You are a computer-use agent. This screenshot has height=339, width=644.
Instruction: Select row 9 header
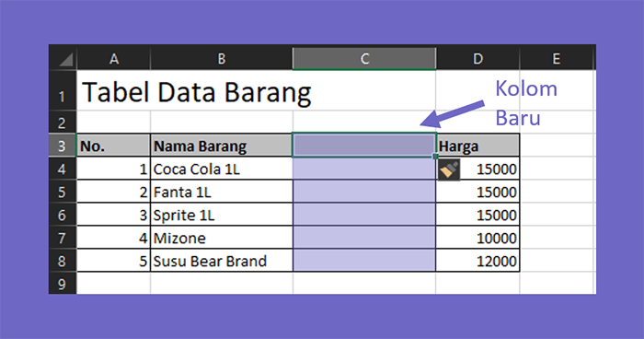click(x=62, y=284)
